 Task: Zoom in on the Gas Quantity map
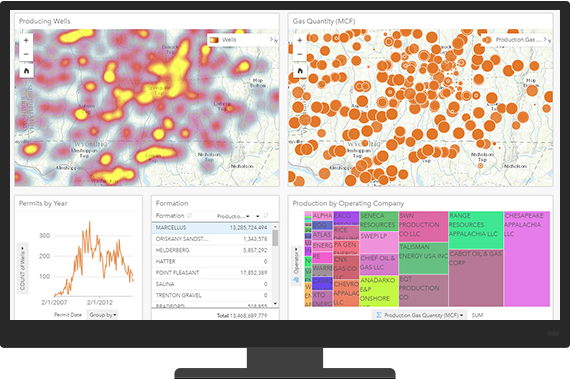point(300,41)
